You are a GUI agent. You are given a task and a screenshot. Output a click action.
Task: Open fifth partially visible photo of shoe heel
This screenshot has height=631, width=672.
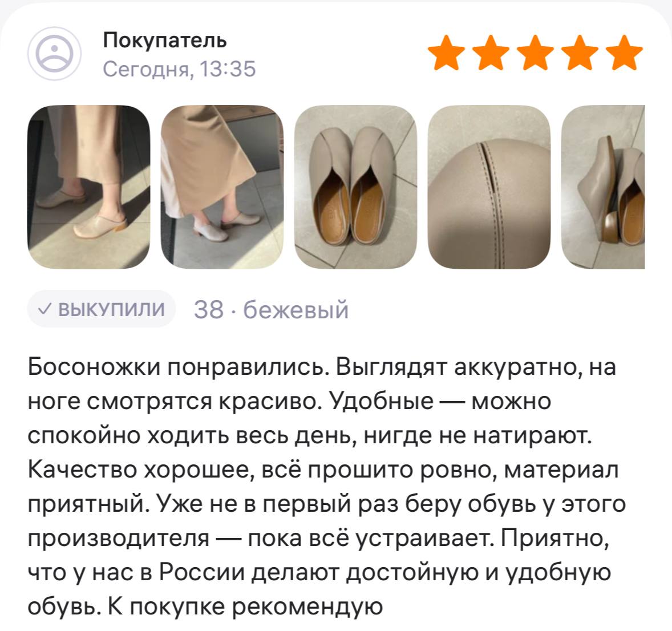click(603, 187)
